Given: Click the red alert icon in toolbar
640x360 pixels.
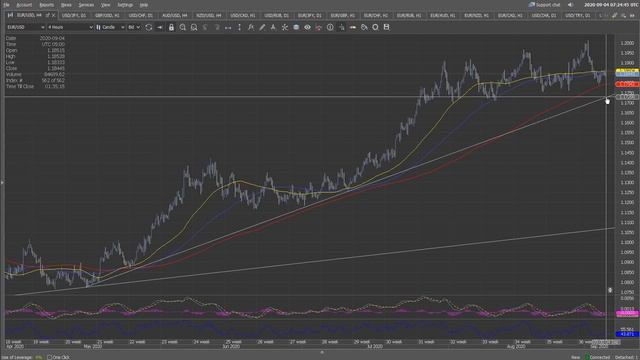Looking at the screenshot, I should click(318, 27).
